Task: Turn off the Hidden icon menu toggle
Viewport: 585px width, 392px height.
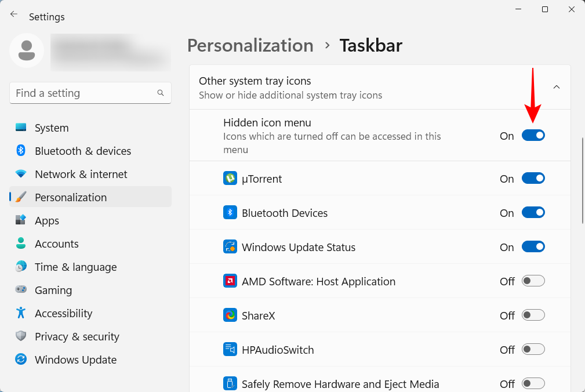Action: click(x=533, y=135)
